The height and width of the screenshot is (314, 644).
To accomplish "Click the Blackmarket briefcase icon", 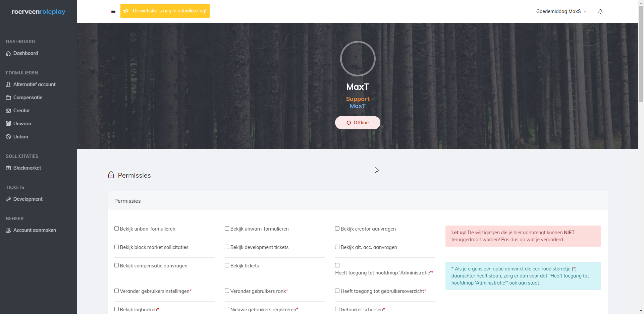I will coord(8,168).
